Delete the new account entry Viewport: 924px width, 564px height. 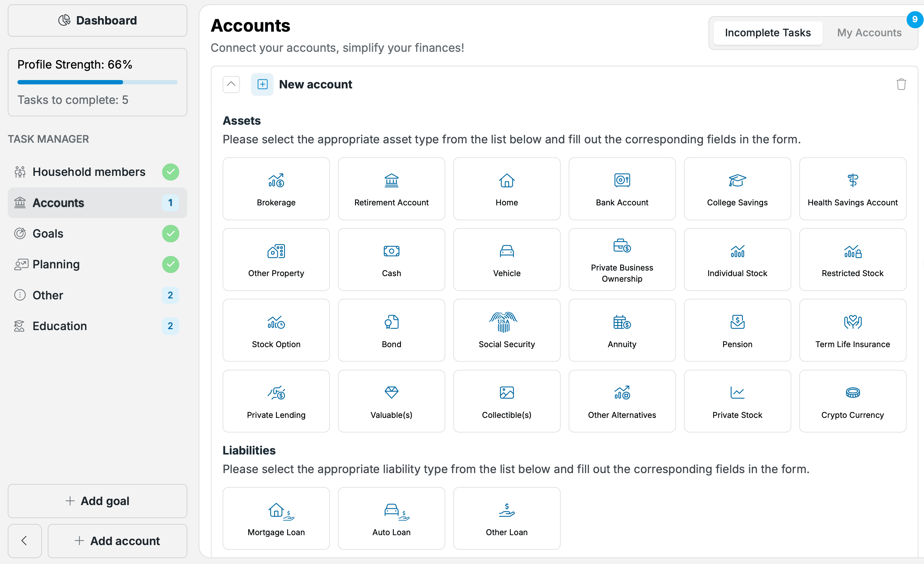coord(901,84)
